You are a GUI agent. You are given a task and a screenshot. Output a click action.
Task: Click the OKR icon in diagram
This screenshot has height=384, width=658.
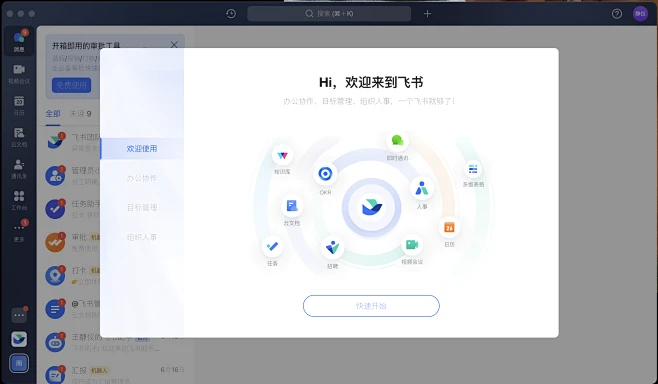(x=325, y=173)
